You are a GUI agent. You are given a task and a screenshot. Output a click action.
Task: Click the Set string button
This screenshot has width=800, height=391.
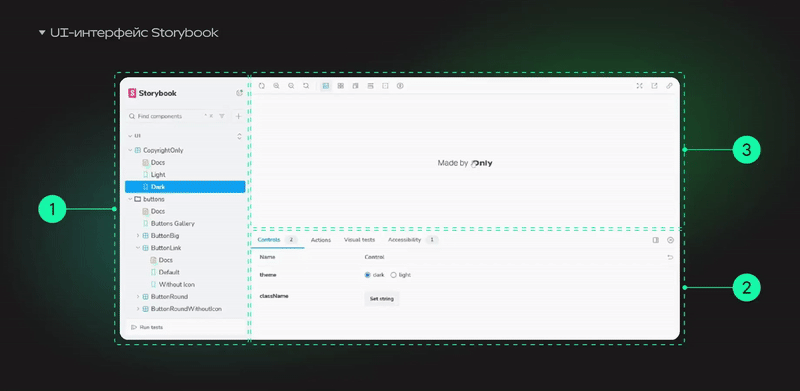click(382, 299)
